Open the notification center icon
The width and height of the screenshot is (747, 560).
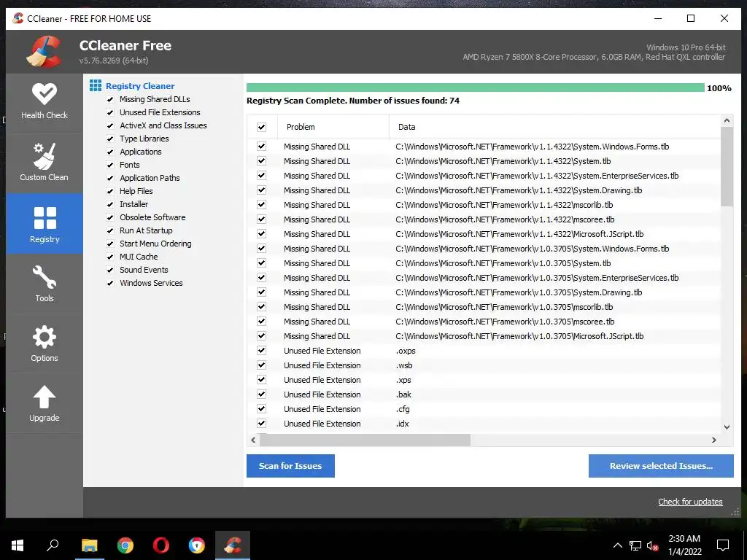723,545
